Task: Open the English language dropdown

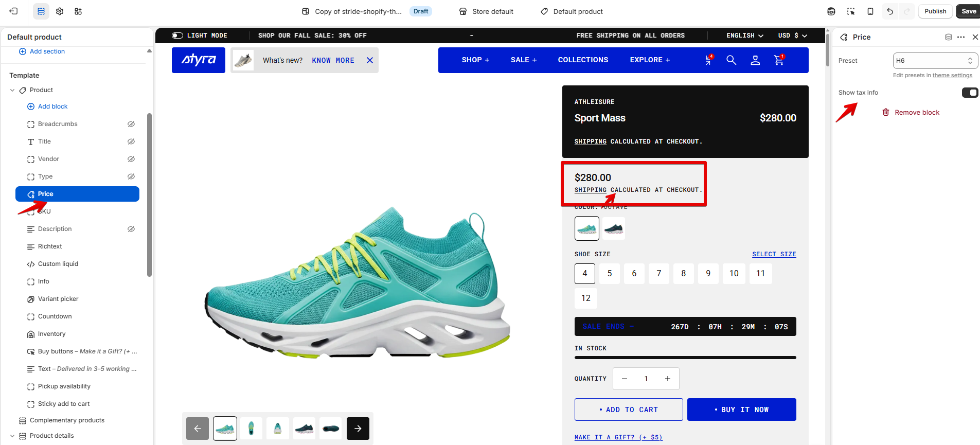Action: coord(745,35)
